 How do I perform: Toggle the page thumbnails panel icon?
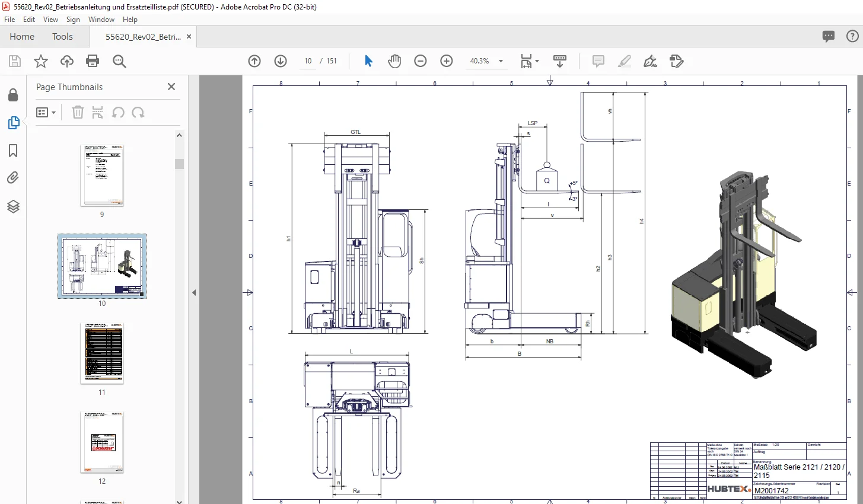pos(13,123)
